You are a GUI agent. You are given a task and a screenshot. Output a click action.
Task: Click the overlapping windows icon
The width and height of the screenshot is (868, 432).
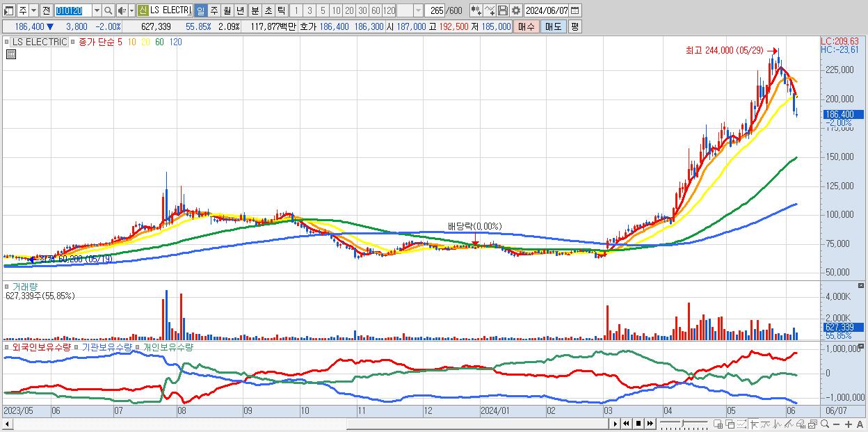730,424
